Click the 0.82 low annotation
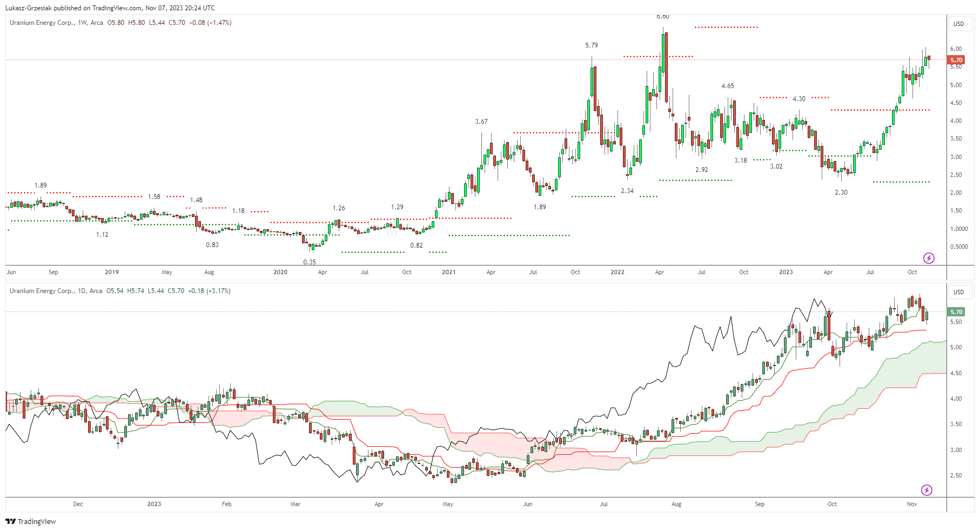980x531 pixels. pyautogui.click(x=417, y=245)
